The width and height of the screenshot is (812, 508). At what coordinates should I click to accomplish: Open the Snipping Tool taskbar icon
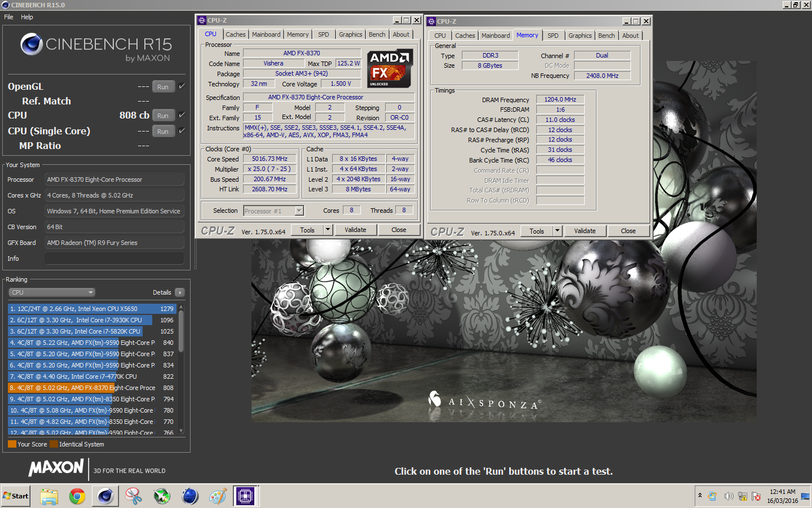click(x=134, y=496)
